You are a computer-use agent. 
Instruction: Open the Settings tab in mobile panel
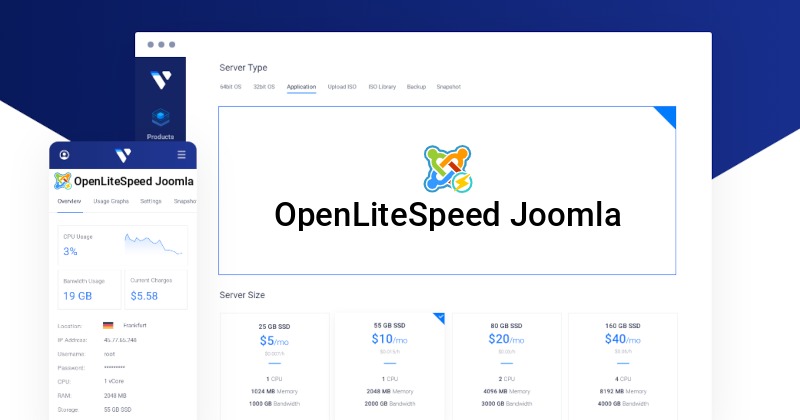coord(151,201)
